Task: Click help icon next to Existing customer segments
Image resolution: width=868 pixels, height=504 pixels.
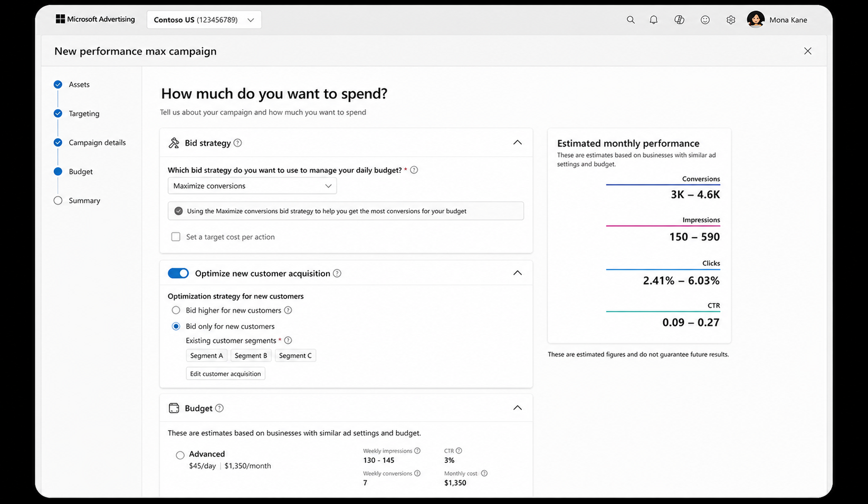Action: pos(288,341)
